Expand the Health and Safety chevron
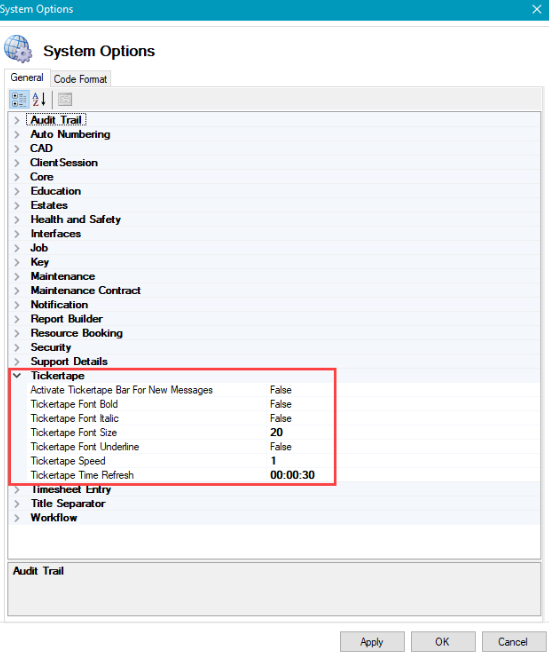 [17, 220]
